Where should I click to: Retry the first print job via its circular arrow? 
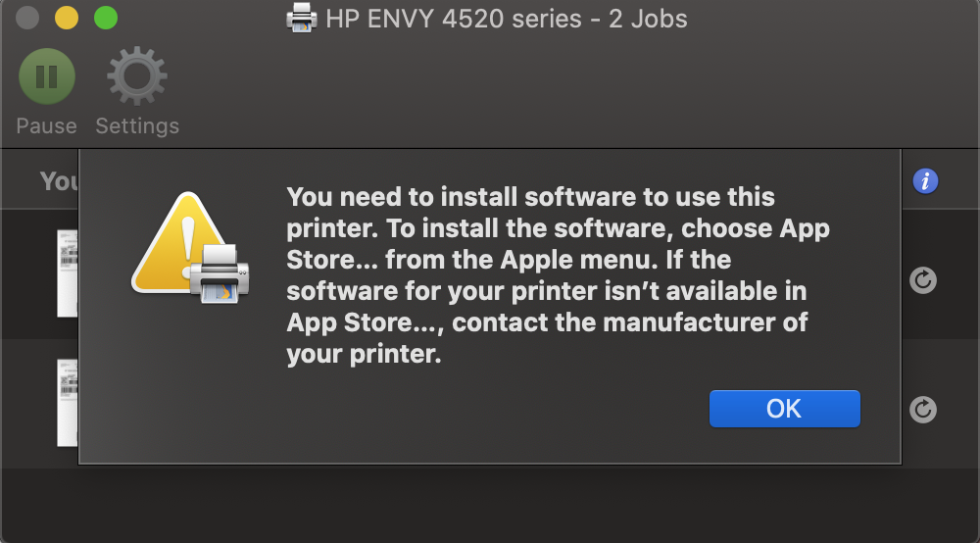pyautogui.click(x=922, y=280)
